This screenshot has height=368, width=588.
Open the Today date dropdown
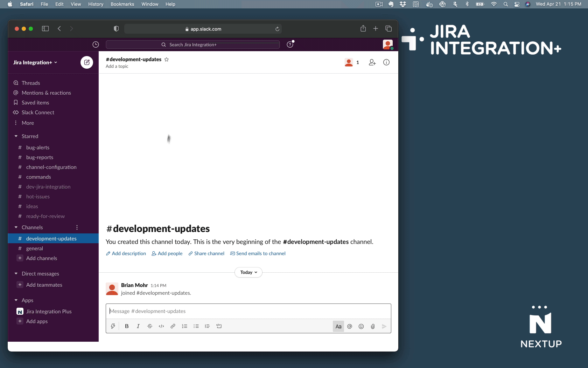(x=248, y=272)
